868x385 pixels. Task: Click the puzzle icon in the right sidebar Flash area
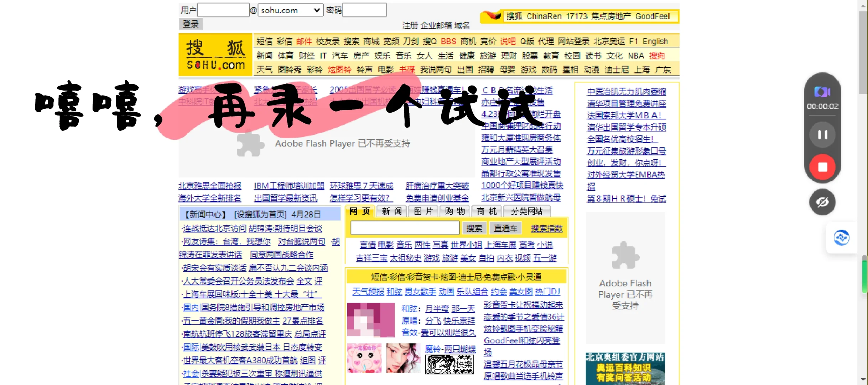pos(625,255)
